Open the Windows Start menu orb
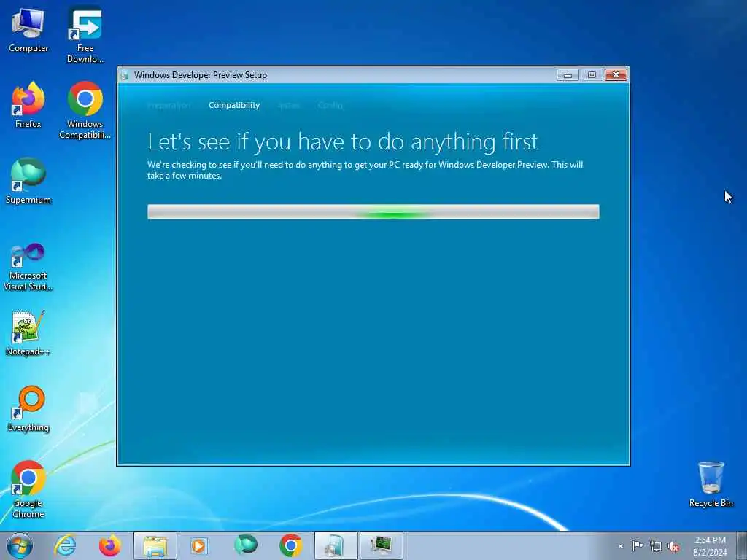This screenshot has width=747, height=560. [20, 545]
